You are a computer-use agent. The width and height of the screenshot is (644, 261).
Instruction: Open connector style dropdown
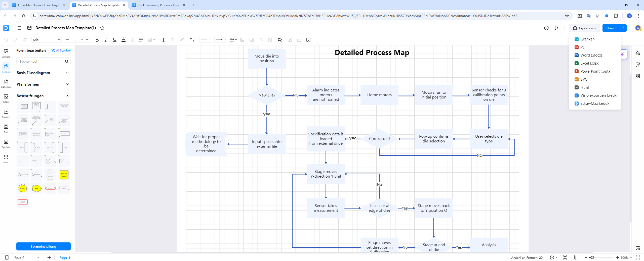pyautogui.click(x=193, y=40)
